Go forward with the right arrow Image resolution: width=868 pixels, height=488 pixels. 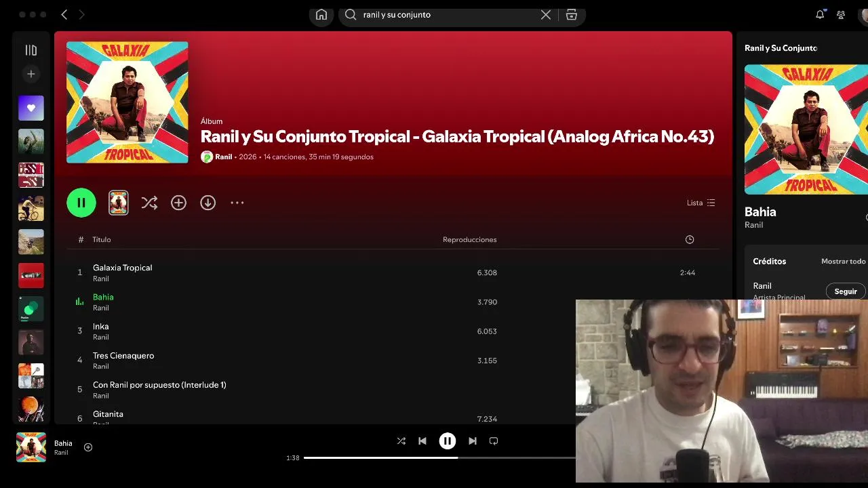click(x=82, y=14)
